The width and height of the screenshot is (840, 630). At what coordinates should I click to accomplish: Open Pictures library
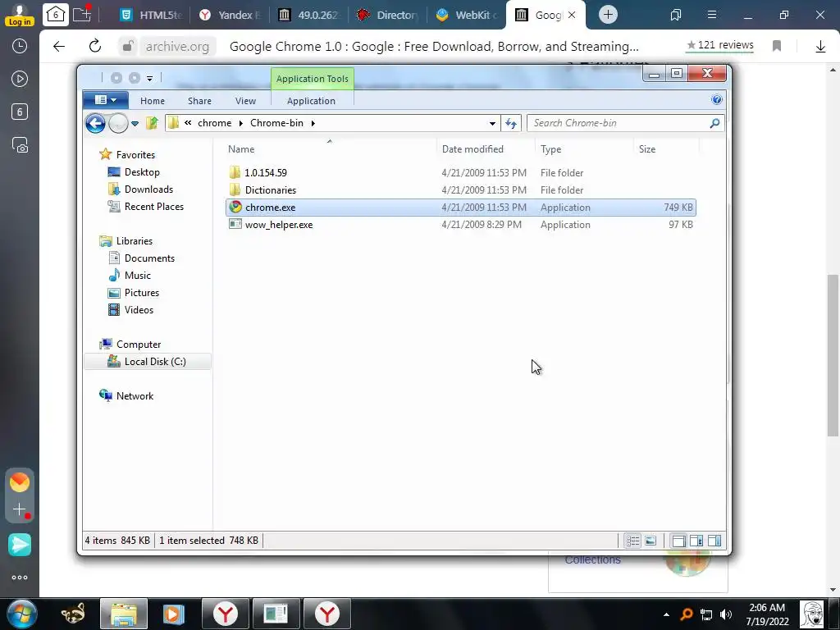(x=141, y=293)
